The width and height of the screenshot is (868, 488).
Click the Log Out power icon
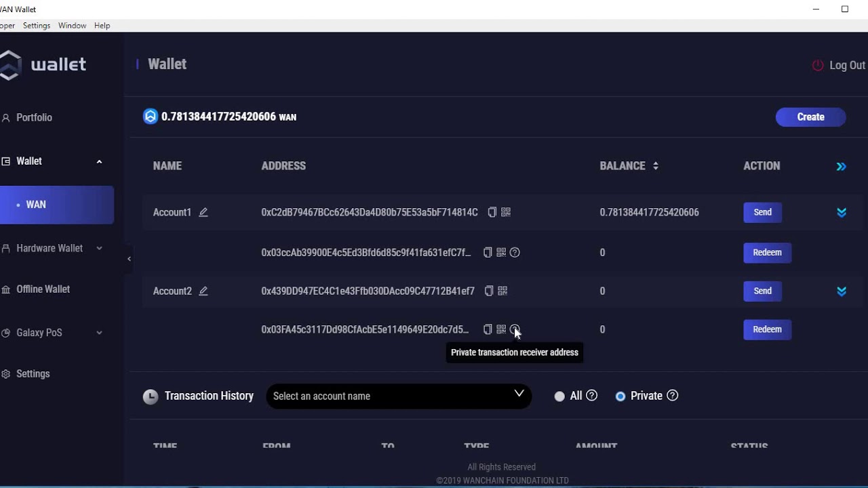(818, 65)
